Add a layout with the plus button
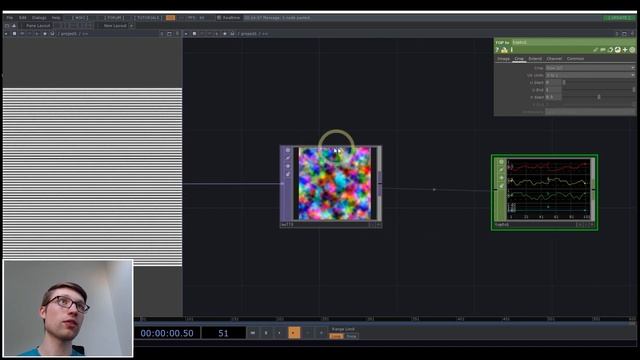Viewport: 640px width, 360px height. 131,26
